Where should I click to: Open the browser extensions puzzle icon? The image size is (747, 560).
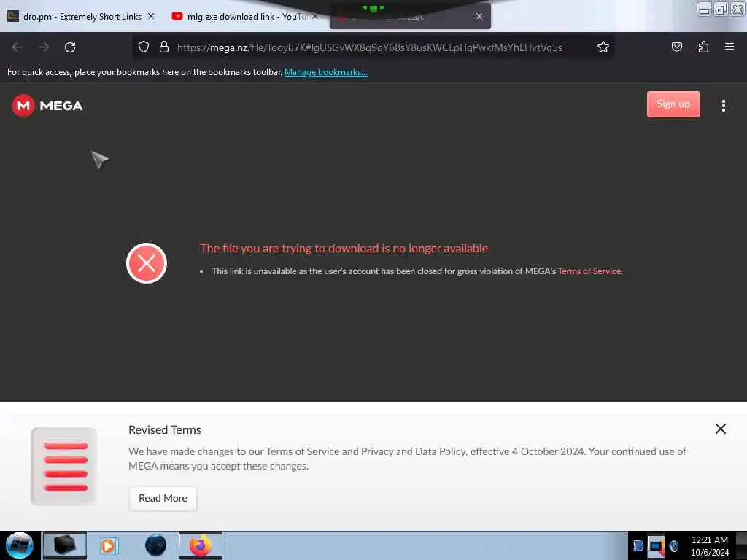(703, 47)
